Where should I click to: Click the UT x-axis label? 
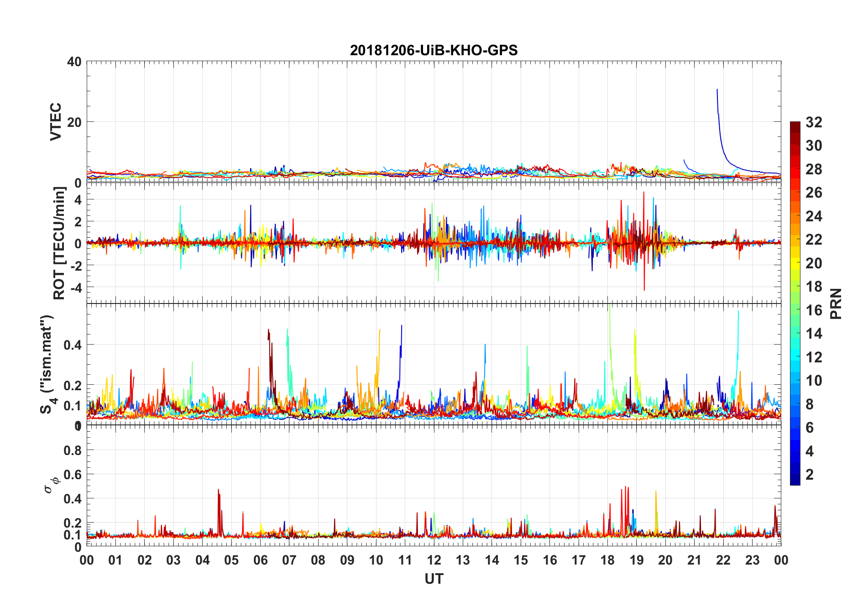tap(434, 579)
